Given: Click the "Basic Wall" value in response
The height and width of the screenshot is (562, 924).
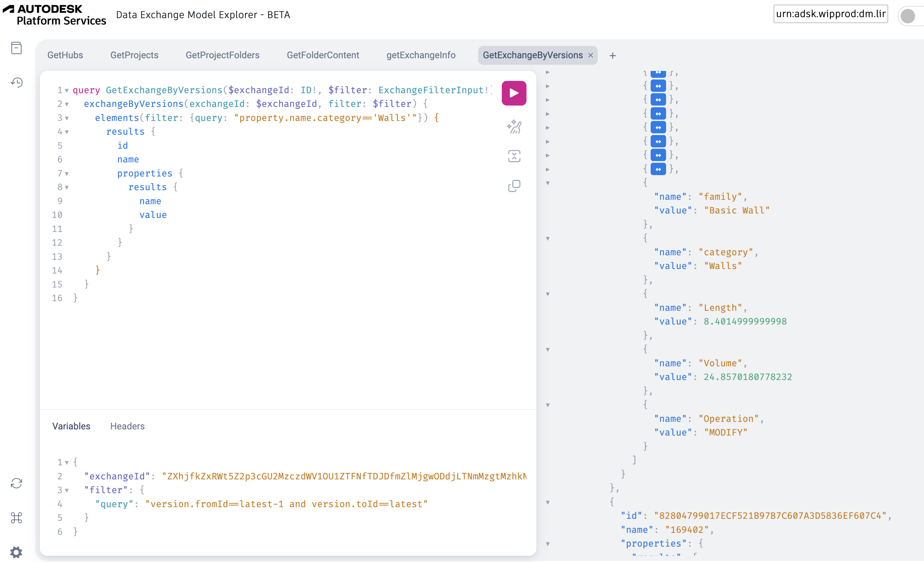Looking at the screenshot, I should pyautogui.click(x=736, y=210).
